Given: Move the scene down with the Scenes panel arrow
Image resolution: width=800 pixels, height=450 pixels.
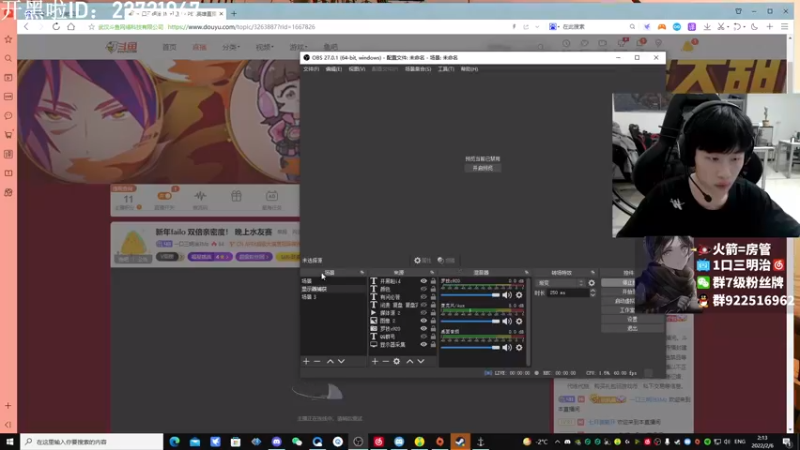Looking at the screenshot, I should 341,361.
